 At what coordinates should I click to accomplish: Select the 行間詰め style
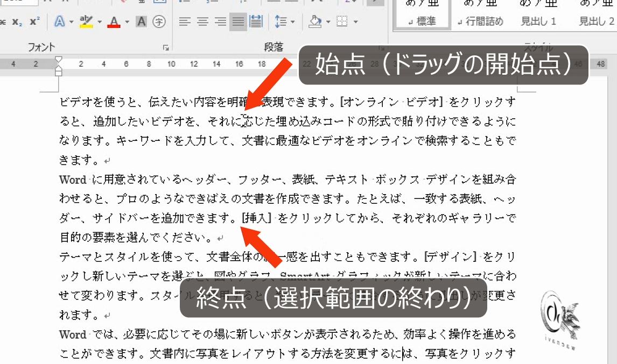(480, 14)
